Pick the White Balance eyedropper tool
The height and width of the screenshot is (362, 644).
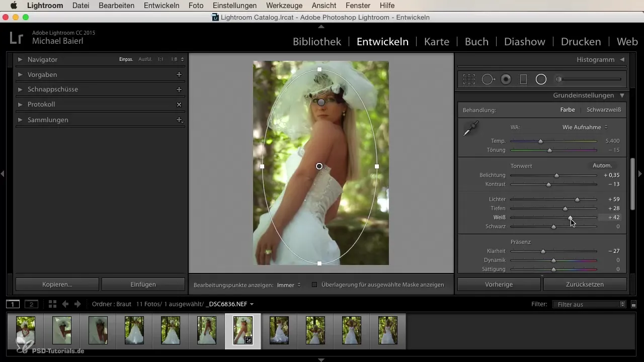click(x=471, y=129)
